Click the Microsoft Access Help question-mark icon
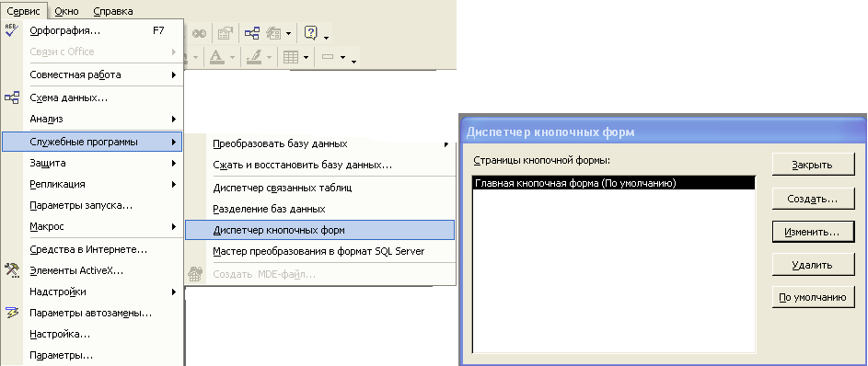Image resolution: width=868 pixels, height=366 pixels. [x=310, y=33]
